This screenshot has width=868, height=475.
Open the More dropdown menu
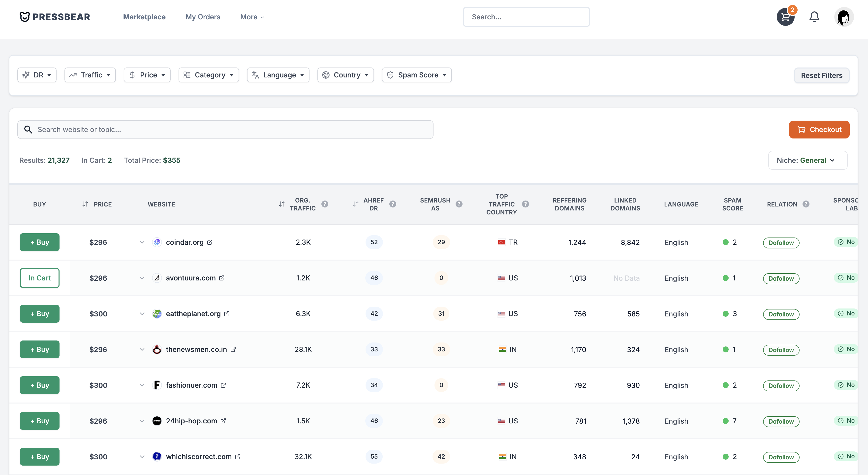252,16
